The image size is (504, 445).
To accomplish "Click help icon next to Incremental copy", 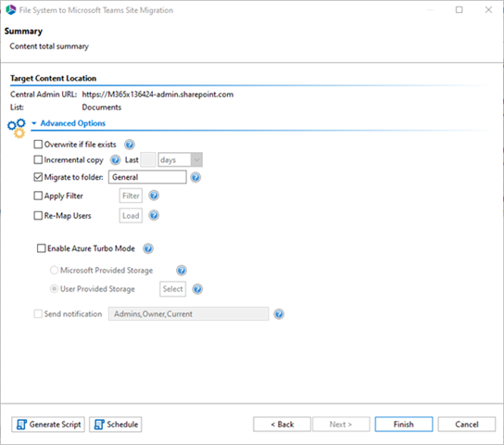I will (115, 159).
